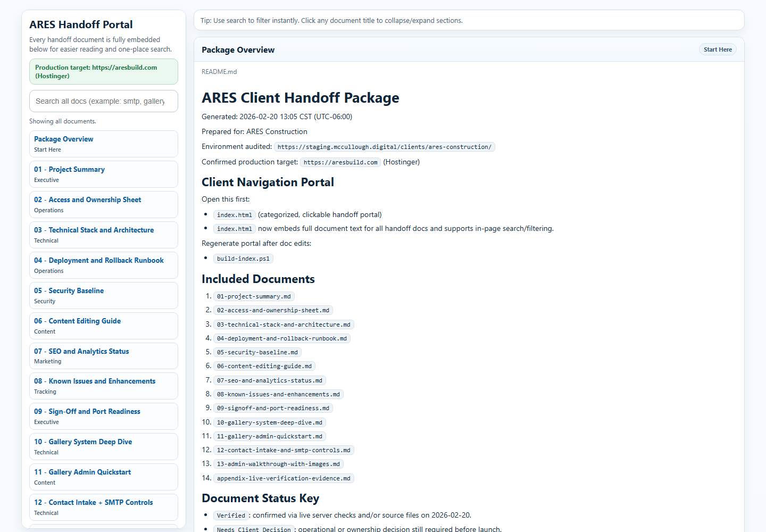Open "01 - Project Summary" from sidebar
The image size is (766, 532).
[69, 169]
